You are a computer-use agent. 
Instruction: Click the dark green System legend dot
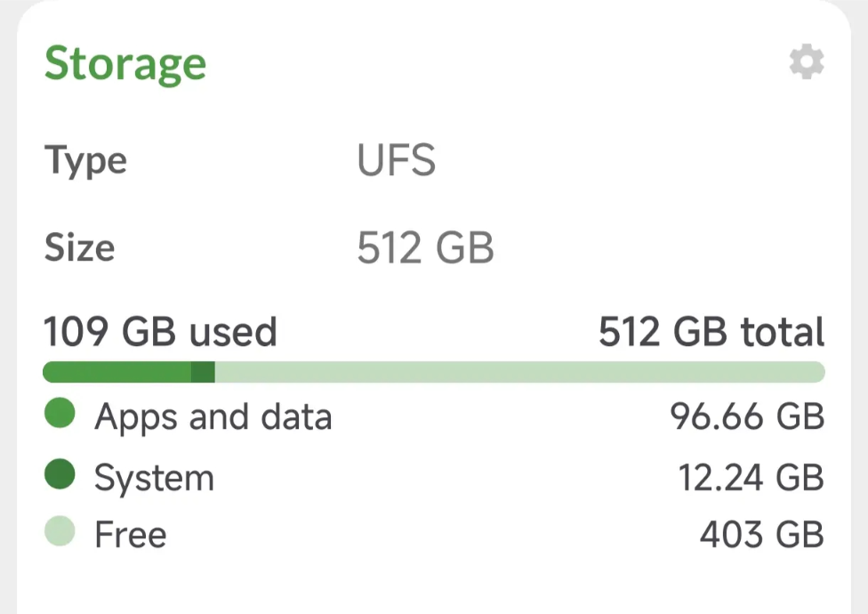pos(60,475)
